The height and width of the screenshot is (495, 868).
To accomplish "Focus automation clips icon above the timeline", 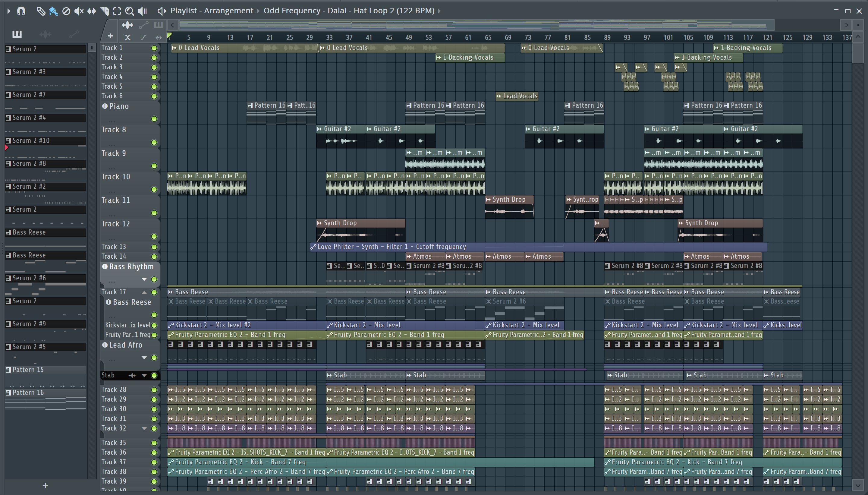I will pos(143,25).
